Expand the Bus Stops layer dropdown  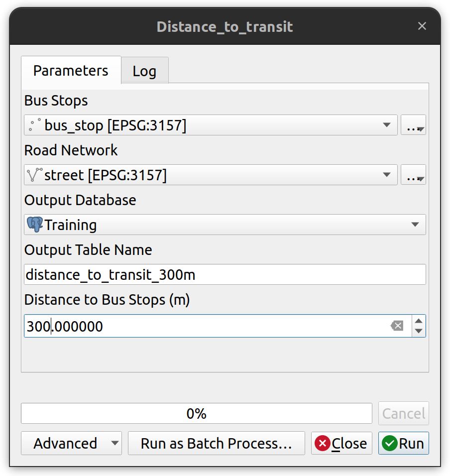387,125
